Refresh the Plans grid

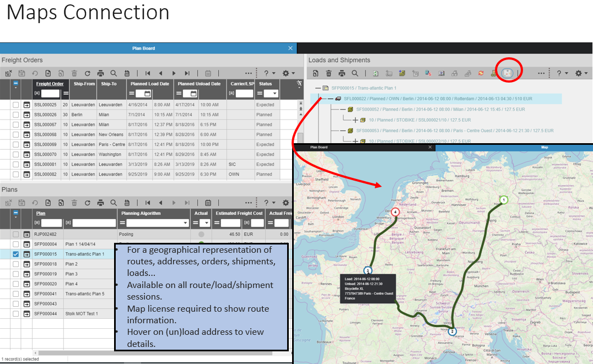[88, 203]
